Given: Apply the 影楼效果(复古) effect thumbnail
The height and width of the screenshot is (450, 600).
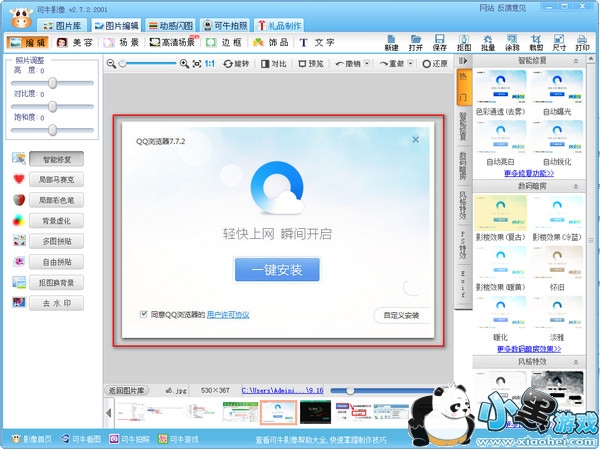Looking at the screenshot, I should pos(501,212).
